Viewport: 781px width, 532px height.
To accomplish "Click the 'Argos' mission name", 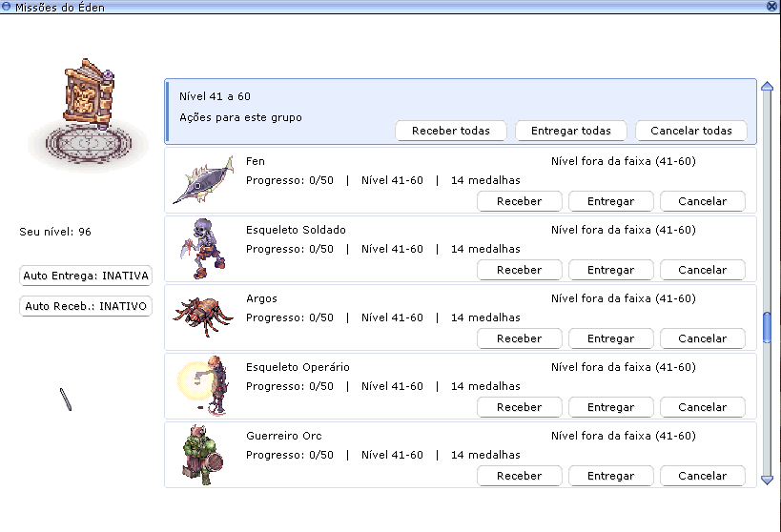I will (261, 298).
